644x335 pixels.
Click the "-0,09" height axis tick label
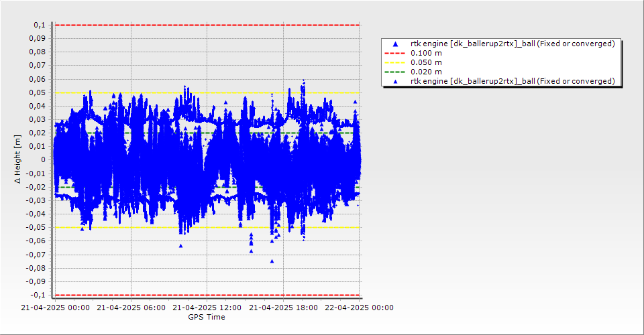coord(36,281)
